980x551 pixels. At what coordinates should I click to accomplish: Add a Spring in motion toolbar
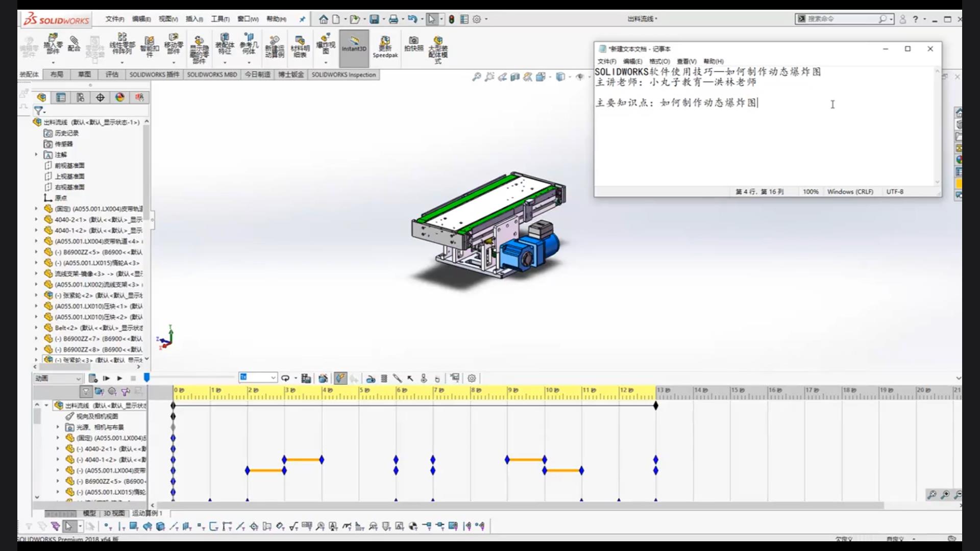384,378
